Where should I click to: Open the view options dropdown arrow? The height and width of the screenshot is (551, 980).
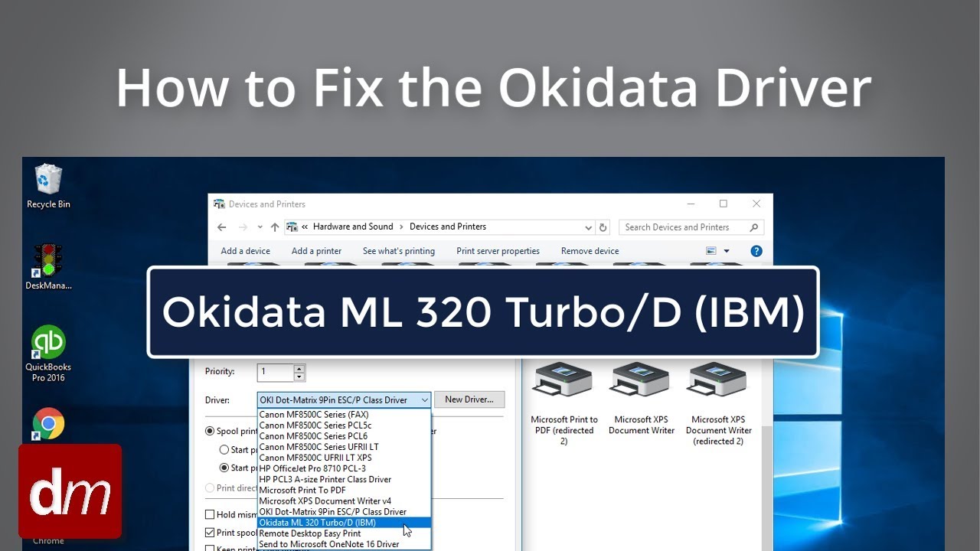(727, 251)
